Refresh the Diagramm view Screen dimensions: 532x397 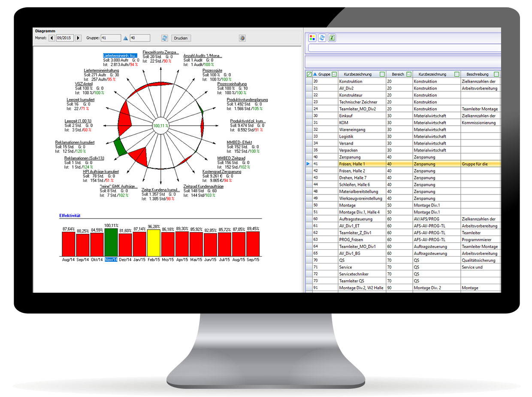point(164,38)
